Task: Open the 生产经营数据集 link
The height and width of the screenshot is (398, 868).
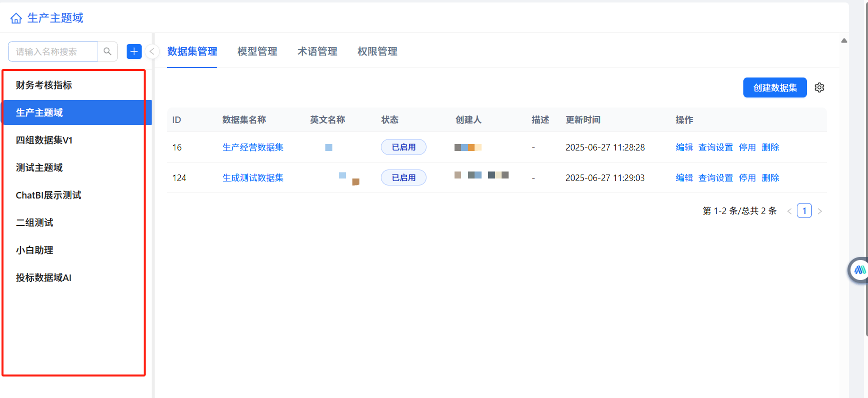Action: pos(253,147)
